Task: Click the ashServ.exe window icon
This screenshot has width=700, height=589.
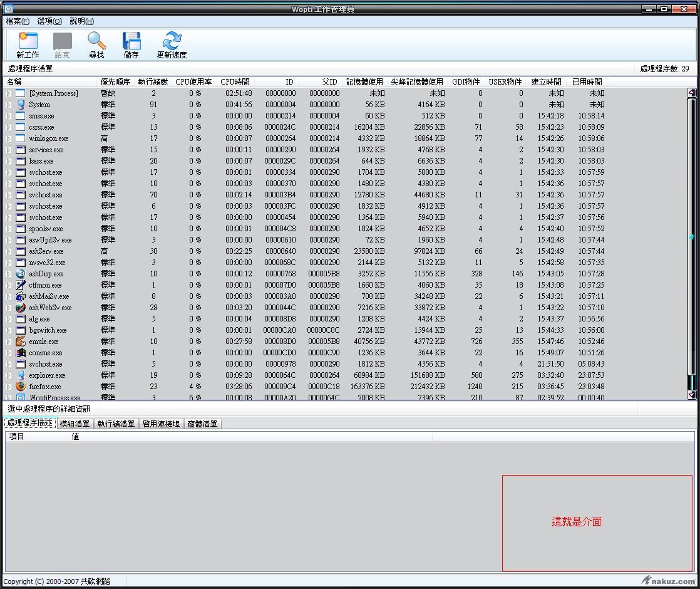Action: [21, 251]
